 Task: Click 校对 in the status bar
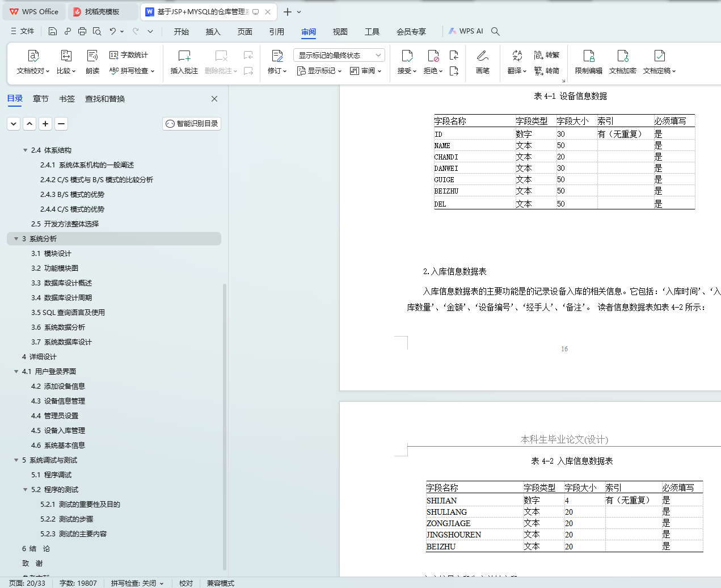pos(186,583)
